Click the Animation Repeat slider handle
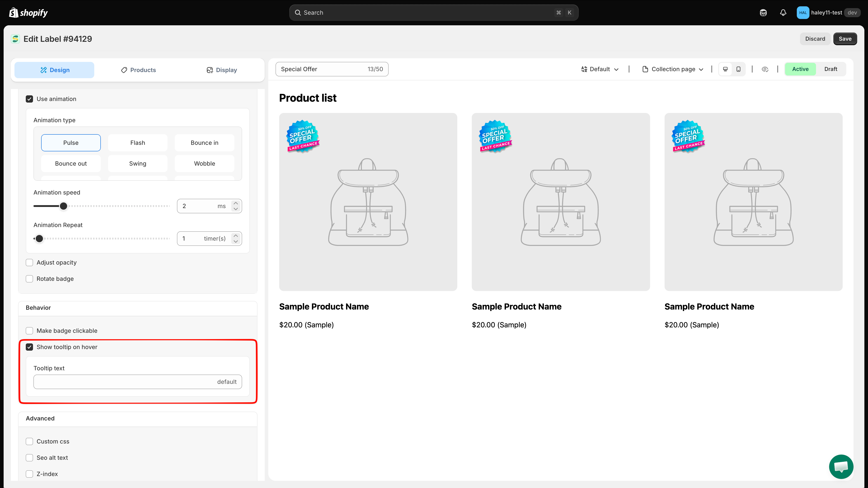This screenshot has width=868, height=488. pos(39,239)
